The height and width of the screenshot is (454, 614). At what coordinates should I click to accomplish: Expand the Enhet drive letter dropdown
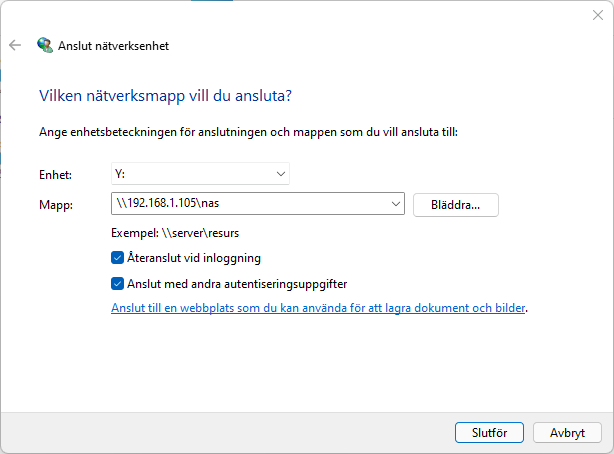pyautogui.click(x=280, y=174)
